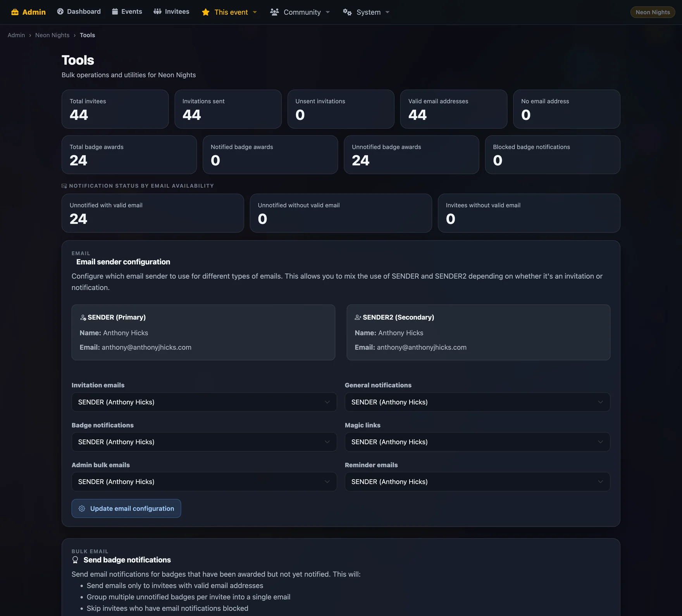Click the Neon Nights breadcrumb link
Viewport: 682px width, 616px height.
point(52,35)
